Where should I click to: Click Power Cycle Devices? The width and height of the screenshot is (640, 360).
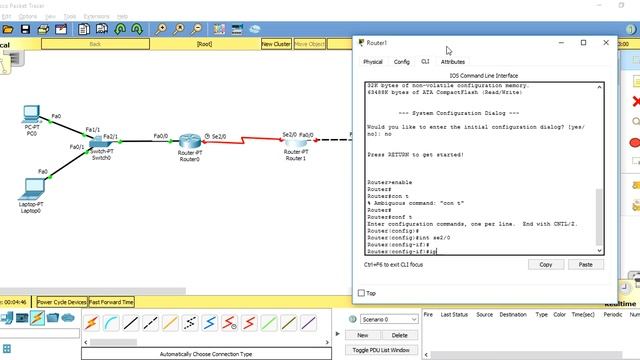(x=62, y=302)
